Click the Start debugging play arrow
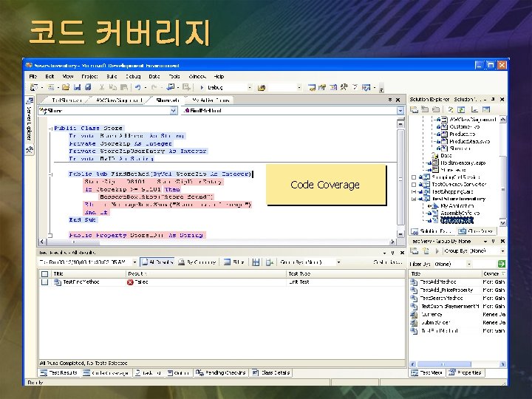This screenshot has width=532, height=399. (x=202, y=87)
